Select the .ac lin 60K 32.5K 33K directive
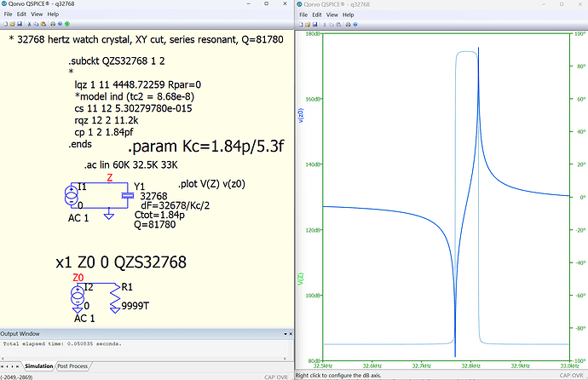This screenshot has width=588, height=380. [131, 165]
